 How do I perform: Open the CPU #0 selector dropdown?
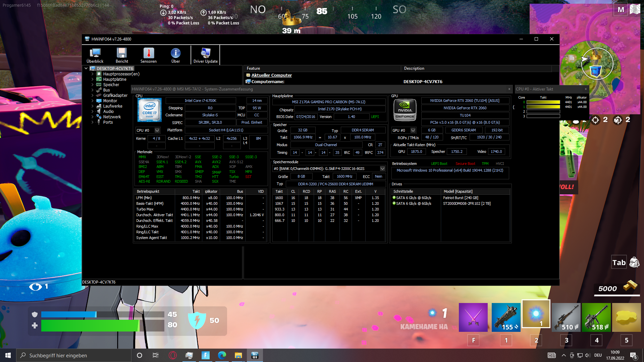click(157, 130)
